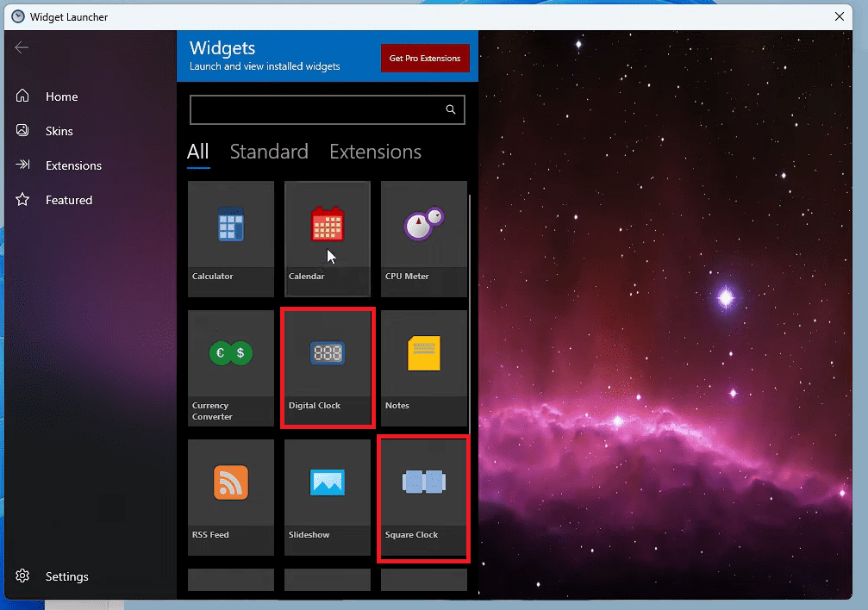This screenshot has height=610, width=868.
Task: Select the RSS Feed widget
Action: pos(230,487)
